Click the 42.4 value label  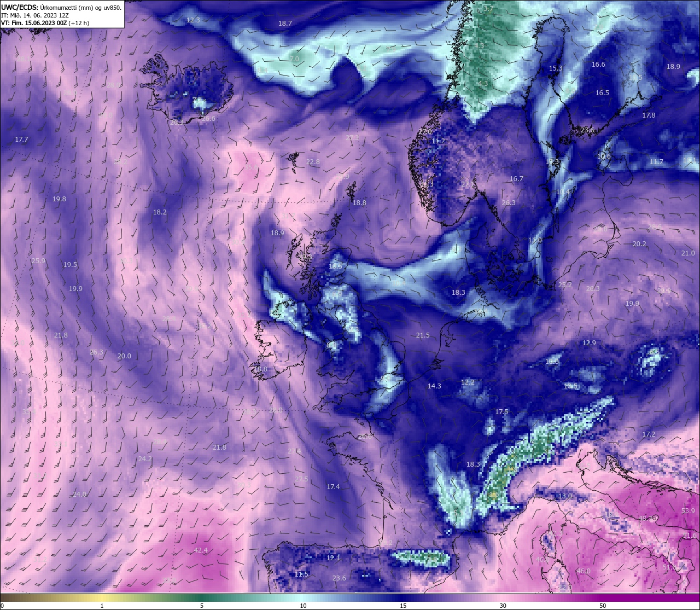[201, 550]
